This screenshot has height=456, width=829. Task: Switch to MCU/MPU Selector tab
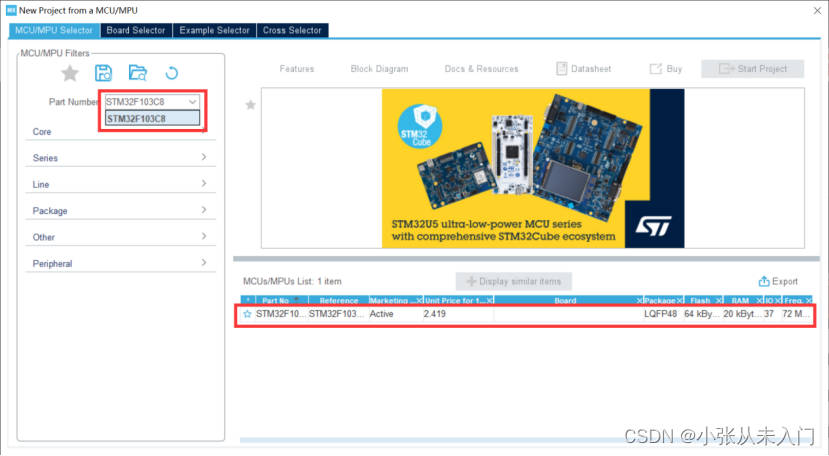[54, 30]
